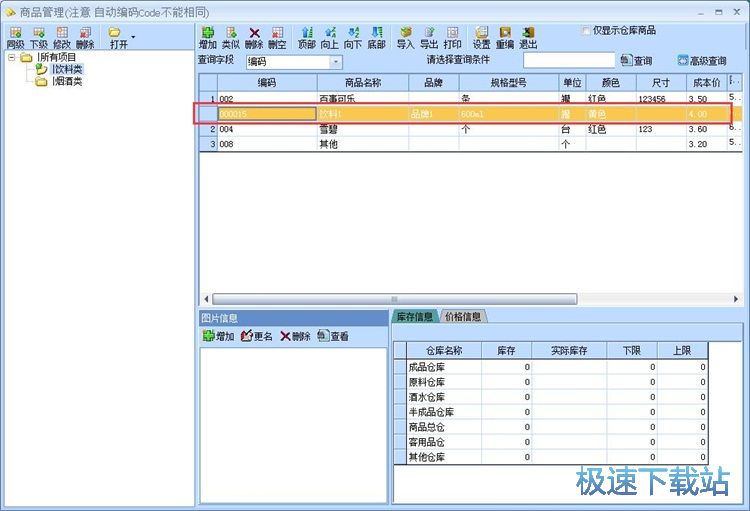Image resolution: width=750 pixels, height=511 pixels.
Task: Move to 顶部 (top) icon
Action: (307, 38)
